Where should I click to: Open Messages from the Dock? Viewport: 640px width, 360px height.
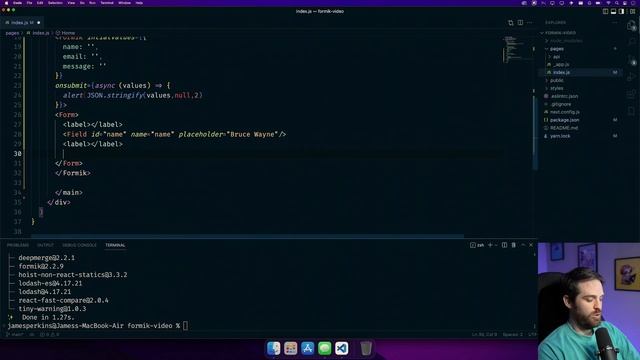(325, 348)
